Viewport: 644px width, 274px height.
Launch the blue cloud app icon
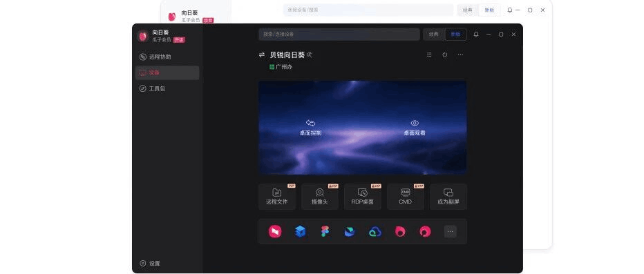click(x=375, y=232)
